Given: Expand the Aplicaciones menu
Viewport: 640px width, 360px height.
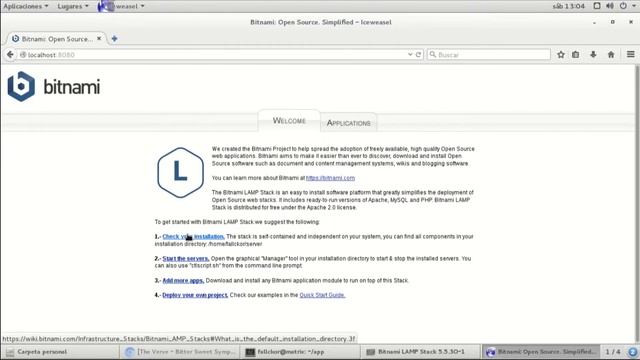Looking at the screenshot, I should coord(26,6).
